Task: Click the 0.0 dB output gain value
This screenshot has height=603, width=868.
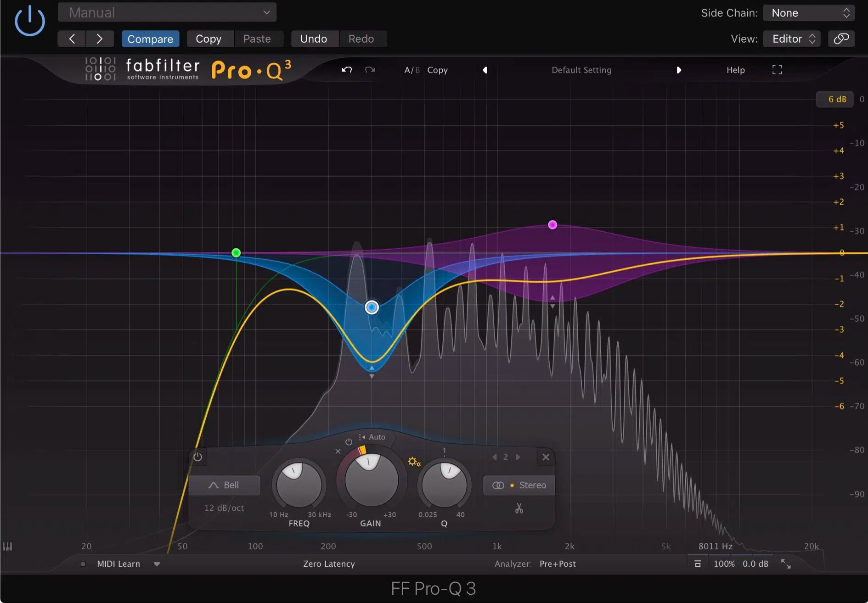Action: coord(755,564)
